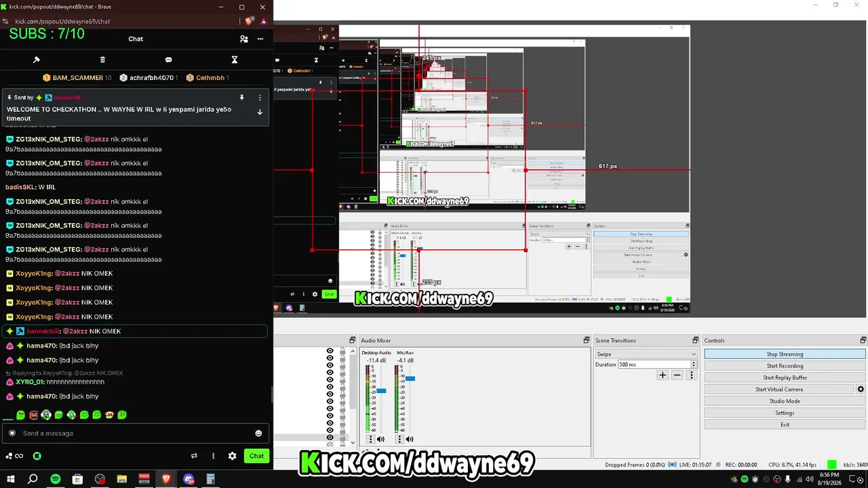Viewport: 868px width, 488px height.
Task: Toggle visibility eye of the topmost source
Action: pyautogui.click(x=330, y=351)
